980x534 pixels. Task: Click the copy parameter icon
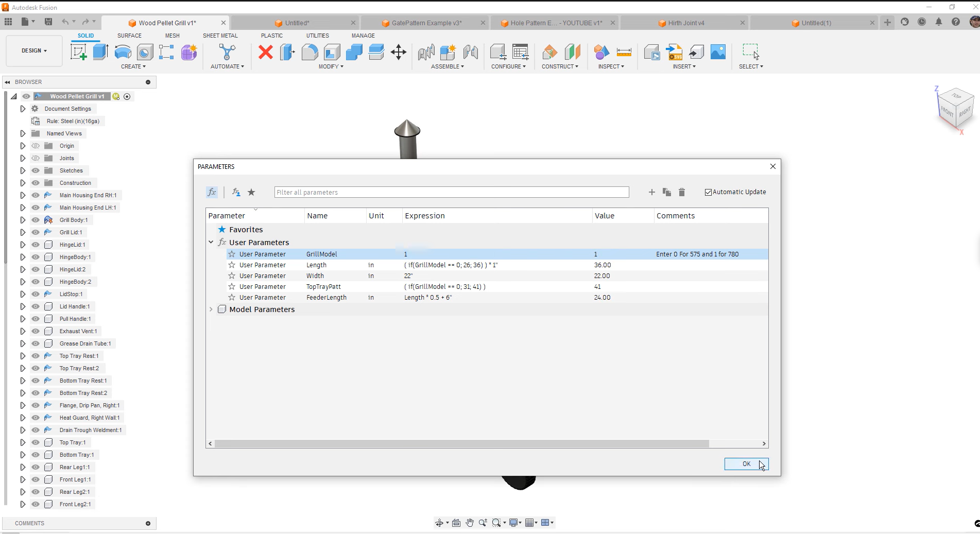pos(667,192)
